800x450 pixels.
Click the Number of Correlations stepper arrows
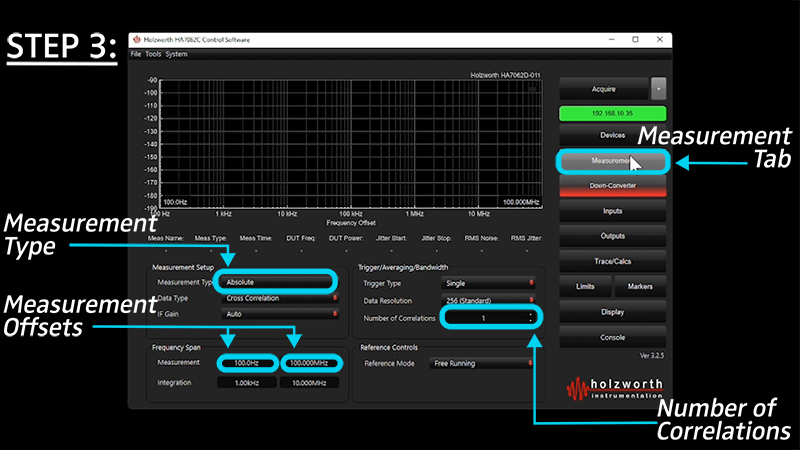point(531,318)
